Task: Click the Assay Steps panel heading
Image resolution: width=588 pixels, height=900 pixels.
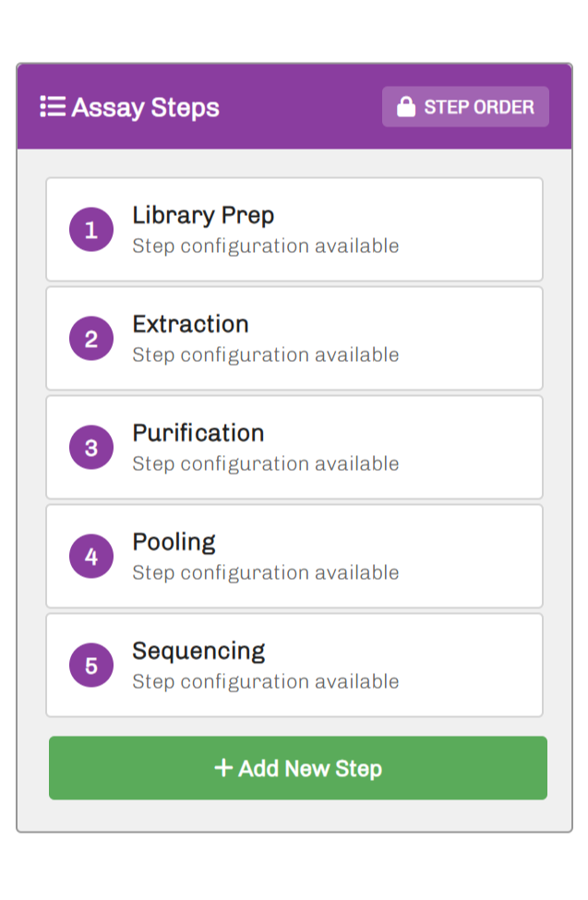Action: (145, 107)
